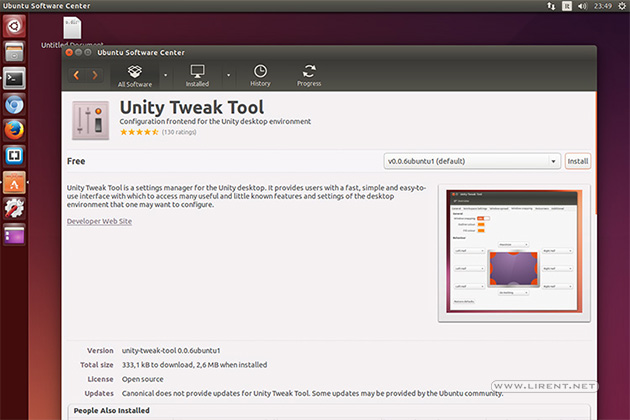Open the 130 ratings text
The image size is (630, 420).
coord(179,132)
